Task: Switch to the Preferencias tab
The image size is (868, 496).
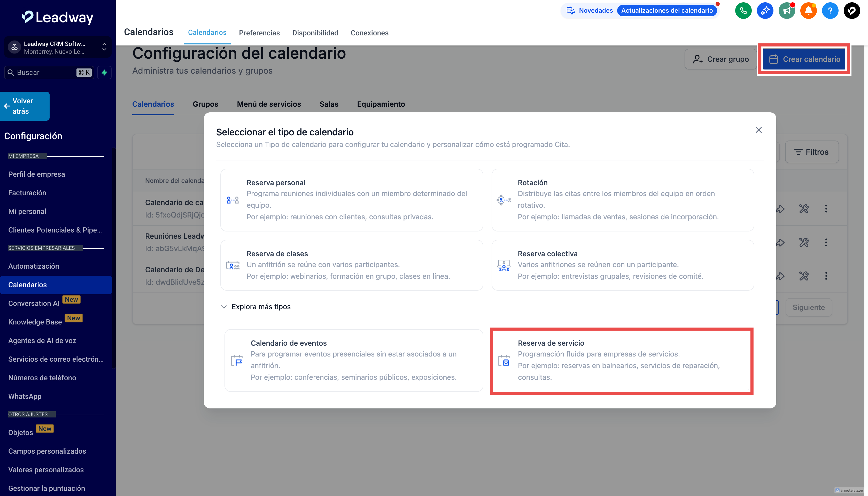Action: [x=259, y=33]
